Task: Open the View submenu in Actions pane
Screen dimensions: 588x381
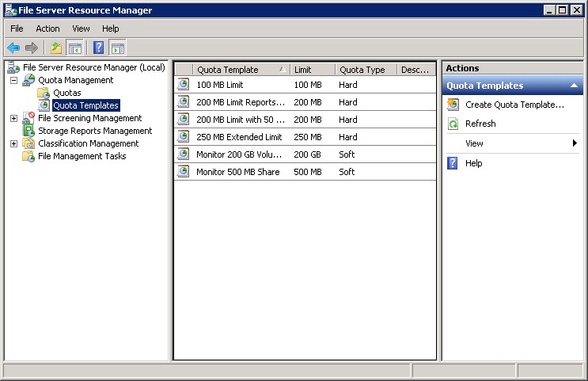Action: (475, 143)
